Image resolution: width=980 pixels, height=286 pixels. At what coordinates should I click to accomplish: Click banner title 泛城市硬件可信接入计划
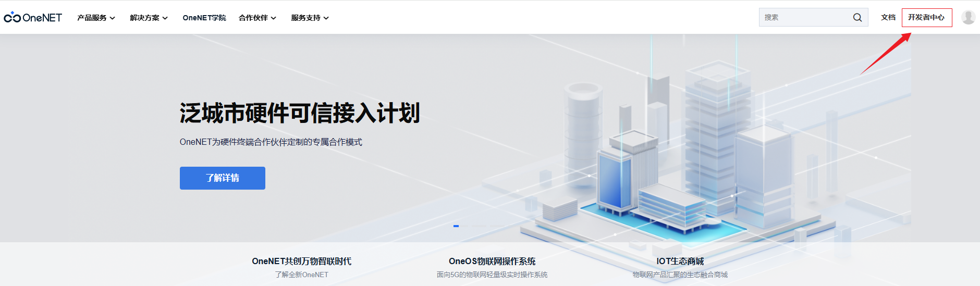tap(300, 113)
